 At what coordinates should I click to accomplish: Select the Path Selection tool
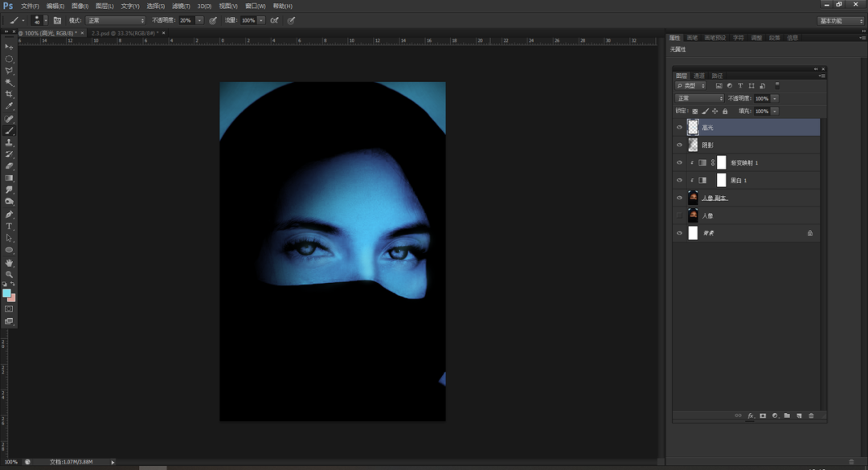point(9,238)
